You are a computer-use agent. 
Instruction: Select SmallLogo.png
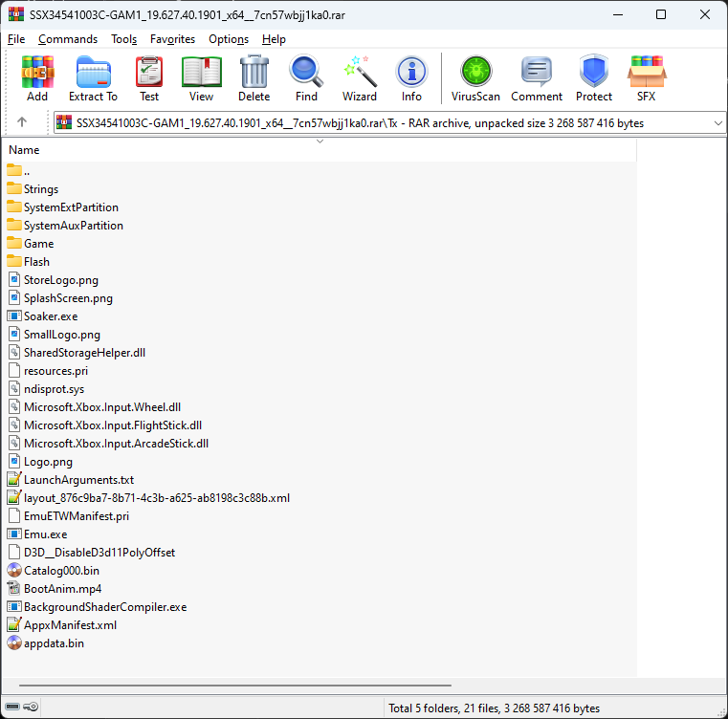tap(54, 335)
